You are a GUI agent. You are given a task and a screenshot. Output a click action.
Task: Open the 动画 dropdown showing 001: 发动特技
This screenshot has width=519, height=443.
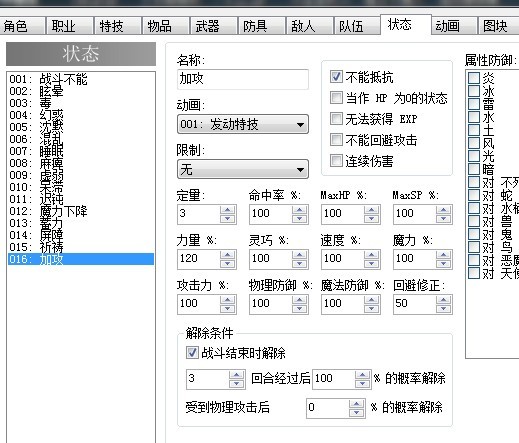243,124
